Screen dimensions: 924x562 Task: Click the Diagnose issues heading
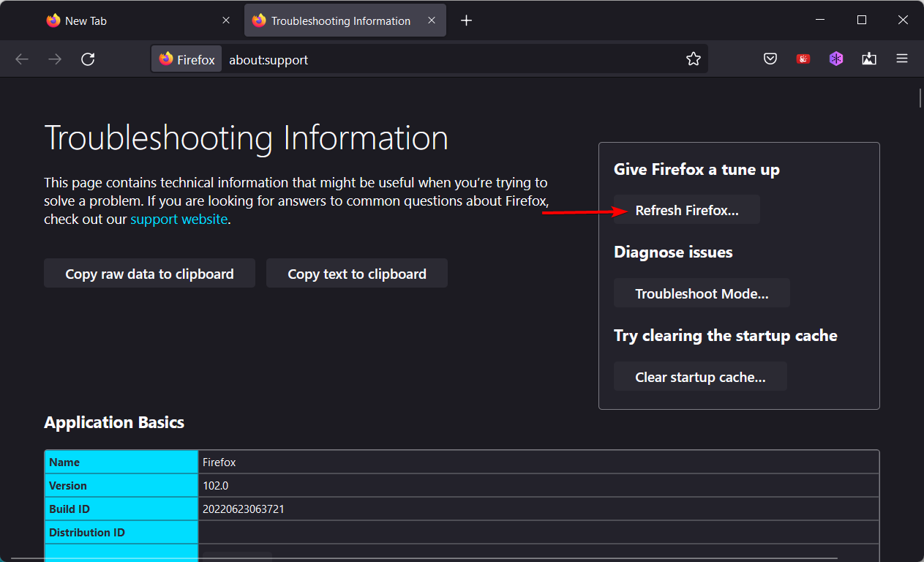pos(673,252)
